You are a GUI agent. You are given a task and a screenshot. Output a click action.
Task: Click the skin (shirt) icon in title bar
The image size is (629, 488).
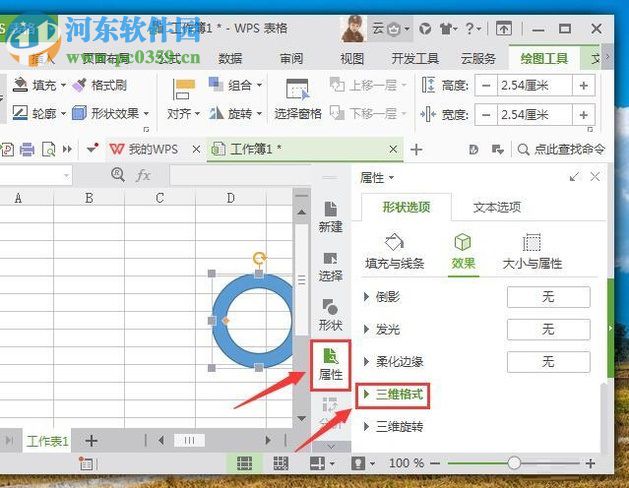448,29
